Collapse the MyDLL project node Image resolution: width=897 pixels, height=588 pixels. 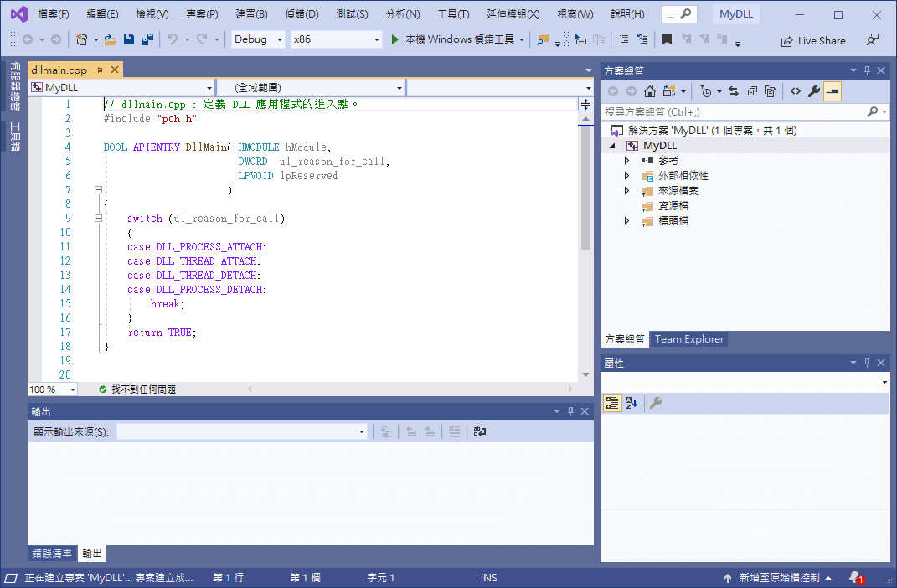[x=613, y=146]
